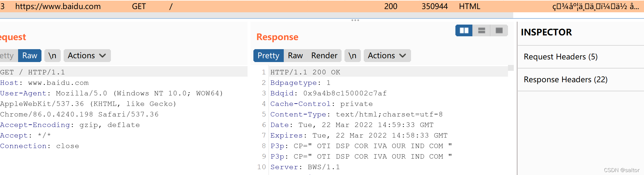The width and height of the screenshot is (644, 175).
Task: Click the Cache-Control: private header line
Action: click(x=322, y=104)
